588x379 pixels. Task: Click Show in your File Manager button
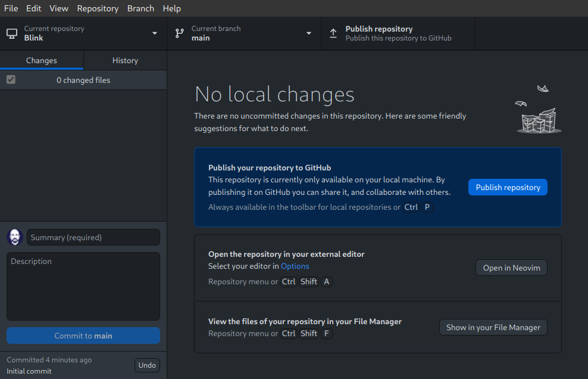click(x=493, y=327)
